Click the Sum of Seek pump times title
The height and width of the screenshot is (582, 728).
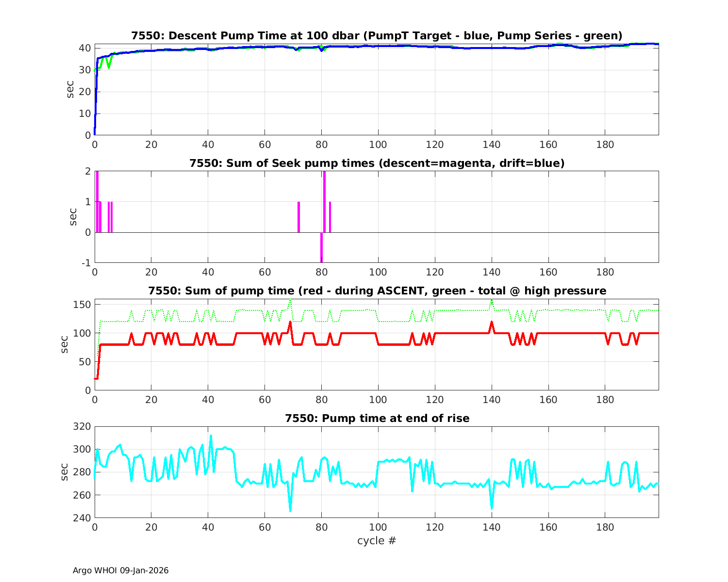point(377,163)
